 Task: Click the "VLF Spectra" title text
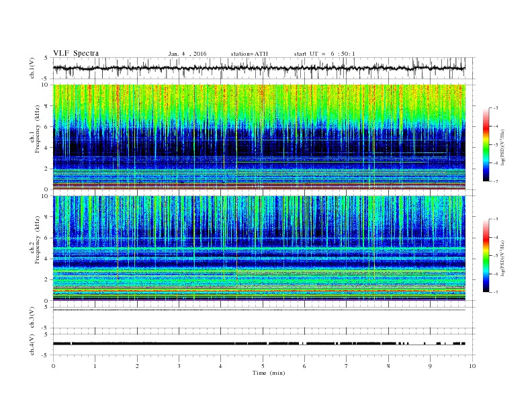[x=76, y=53]
